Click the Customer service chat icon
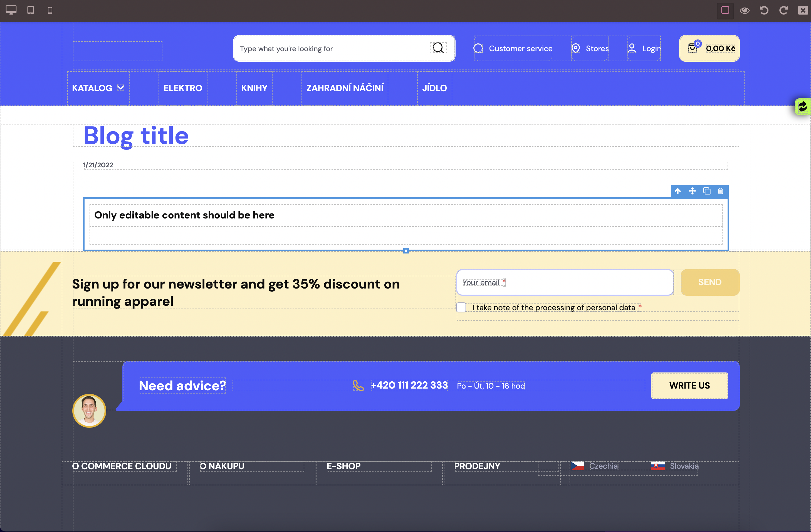The width and height of the screenshot is (811, 532). 478,48
